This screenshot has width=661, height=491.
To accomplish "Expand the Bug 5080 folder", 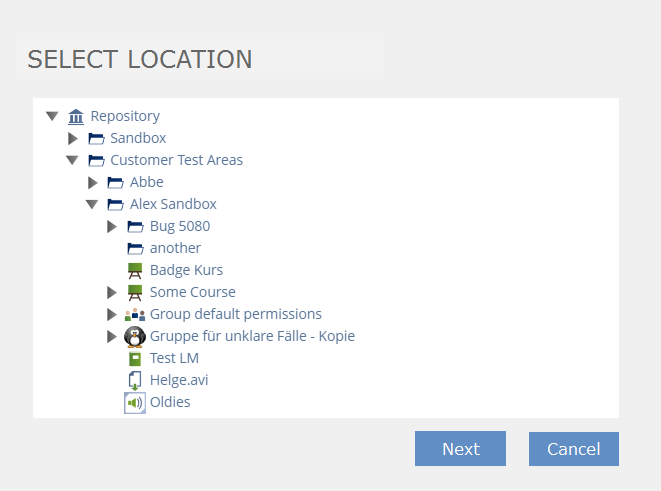I will (112, 226).
